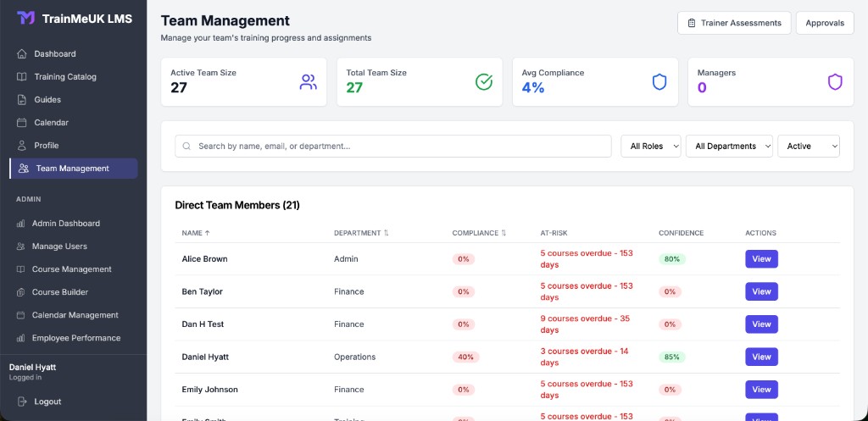Click the Operations department cell
The width and height of the screenshot is (868, 421).
click(355, 357)
